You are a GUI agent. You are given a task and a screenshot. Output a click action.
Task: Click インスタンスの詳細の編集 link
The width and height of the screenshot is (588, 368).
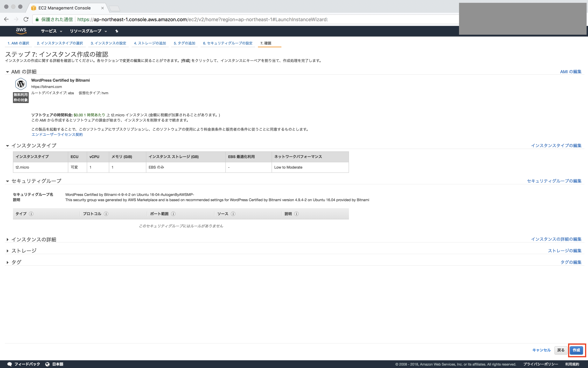556,239
